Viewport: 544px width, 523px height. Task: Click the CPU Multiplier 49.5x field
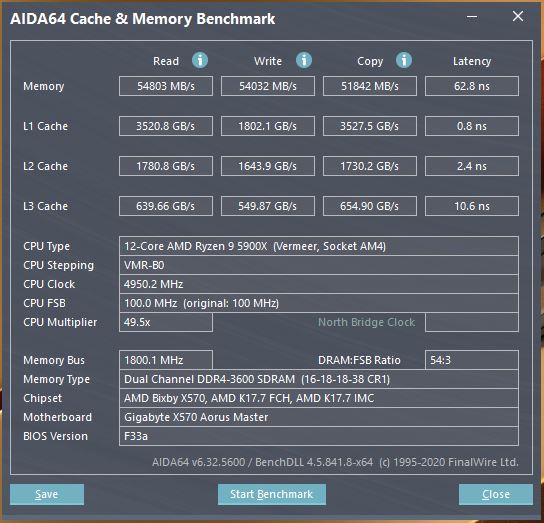[x=166, y=322]
